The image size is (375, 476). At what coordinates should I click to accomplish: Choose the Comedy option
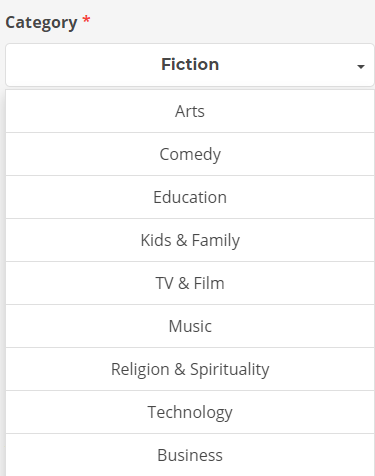point(190,154)
